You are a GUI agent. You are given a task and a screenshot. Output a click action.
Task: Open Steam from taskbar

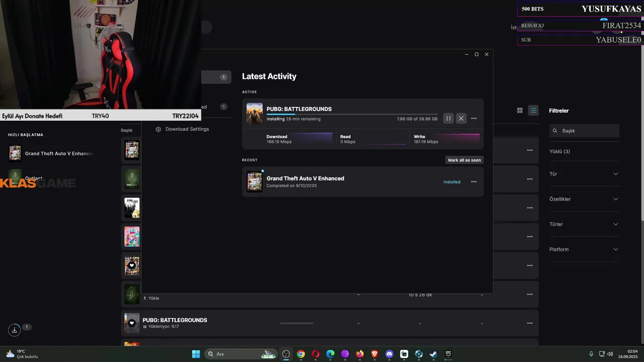(433, 354)
